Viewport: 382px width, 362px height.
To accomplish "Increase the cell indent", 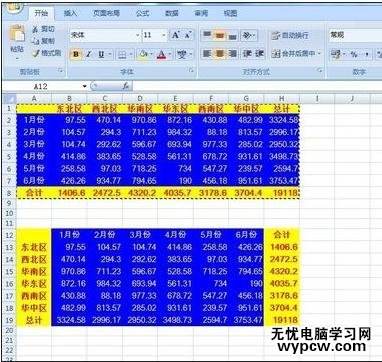I will click(x=259, y=54).
